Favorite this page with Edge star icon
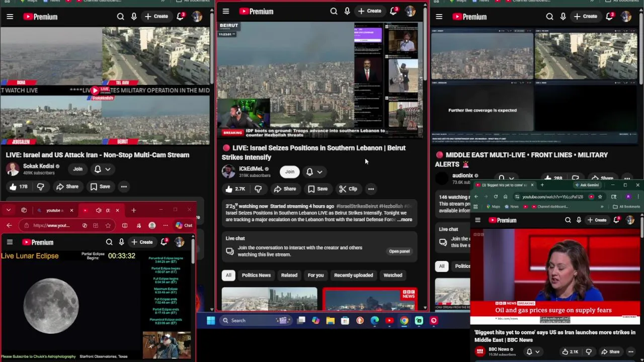This screenshot has width=644, height=362. [108, 226]
